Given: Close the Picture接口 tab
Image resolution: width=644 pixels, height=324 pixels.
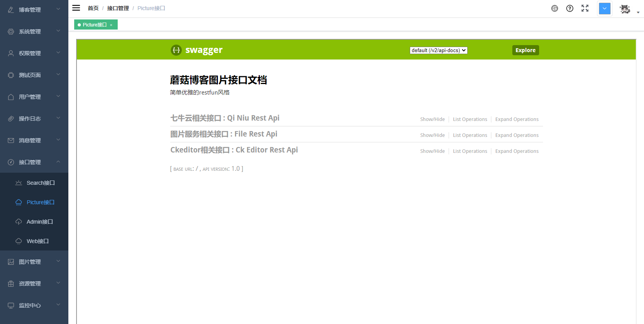Looking at the screenshot, I should point(111,25).
